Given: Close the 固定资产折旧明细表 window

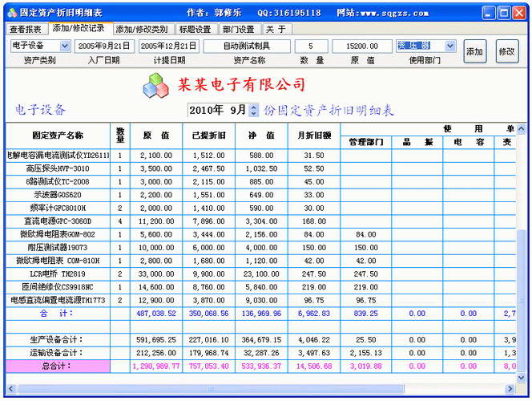Looking at the screenshot, I should click(x=519, y=13).
